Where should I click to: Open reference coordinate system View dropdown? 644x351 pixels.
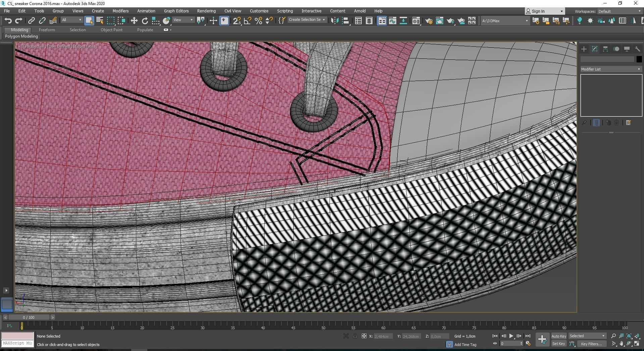(x=183, y=20)
